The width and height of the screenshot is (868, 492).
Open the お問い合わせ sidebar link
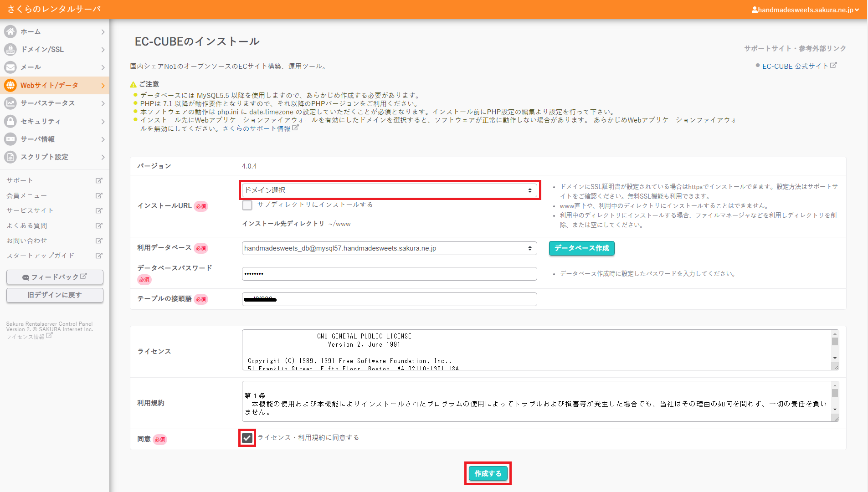tap(26, 241)
